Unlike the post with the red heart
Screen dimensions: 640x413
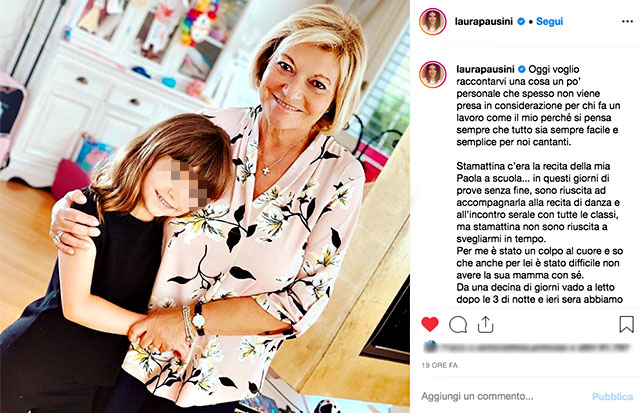(429, 324)
